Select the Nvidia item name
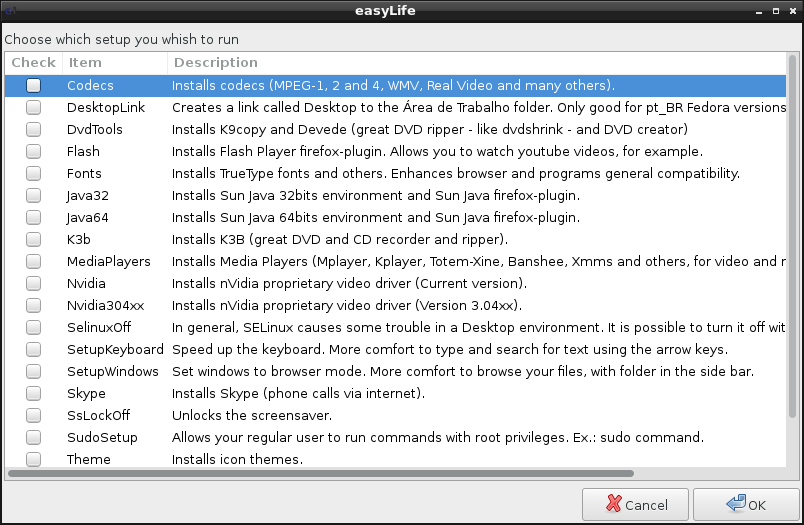 click(x=86, y=284)
